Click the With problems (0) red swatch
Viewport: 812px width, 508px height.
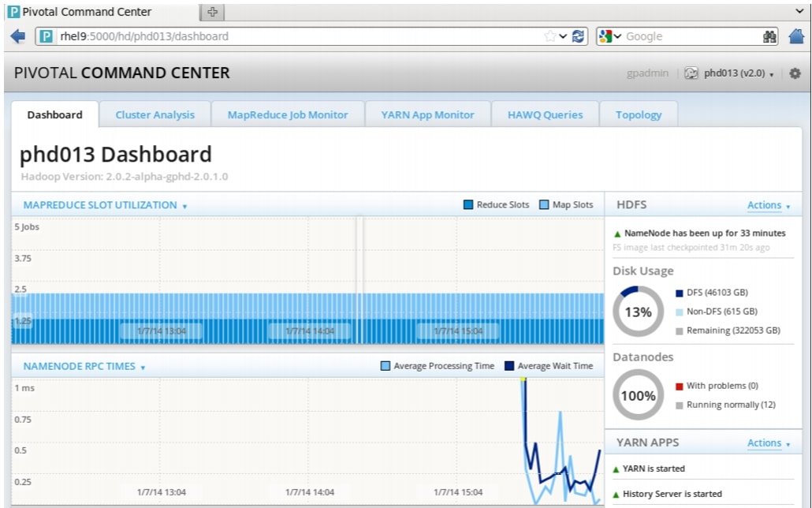pos(680,387)
